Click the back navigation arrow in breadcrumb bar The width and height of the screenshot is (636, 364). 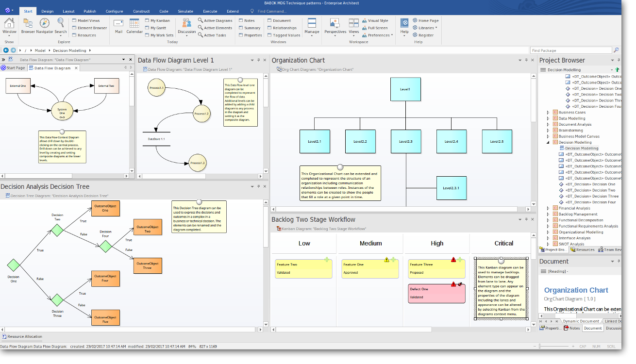(6, 50)
